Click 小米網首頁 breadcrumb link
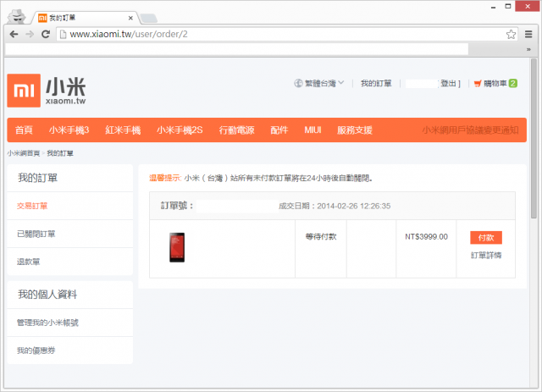 pos(24,153)
